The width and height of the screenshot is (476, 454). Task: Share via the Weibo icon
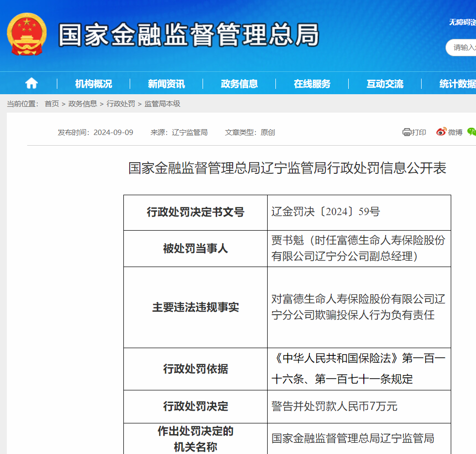(x=441, y=132)
